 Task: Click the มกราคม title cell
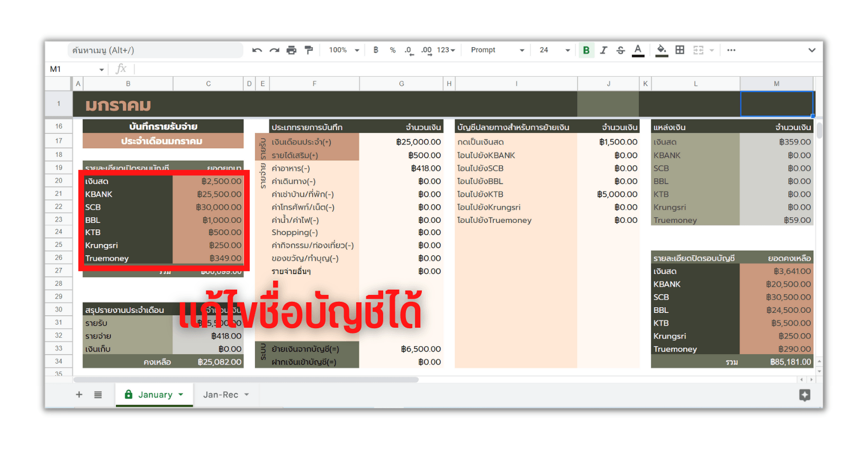[x=118, y=105]
